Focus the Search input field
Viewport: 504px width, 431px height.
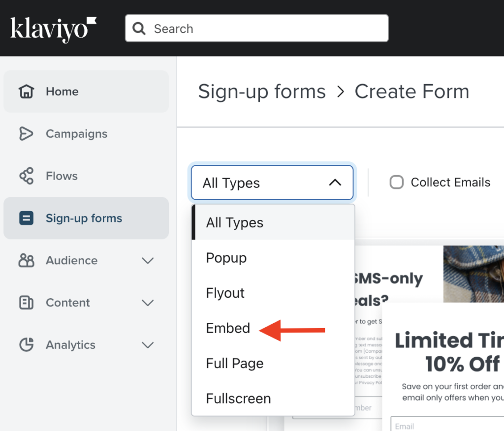(256, 28)
